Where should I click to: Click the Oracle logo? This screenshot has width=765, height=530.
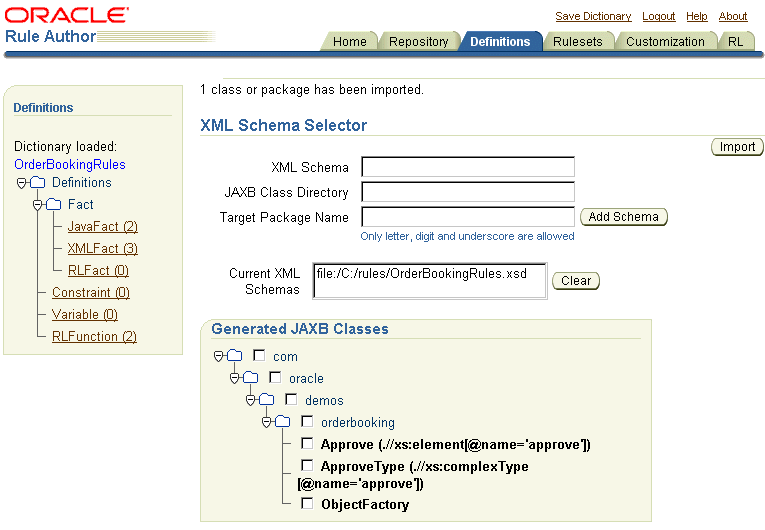pos(66,15)
